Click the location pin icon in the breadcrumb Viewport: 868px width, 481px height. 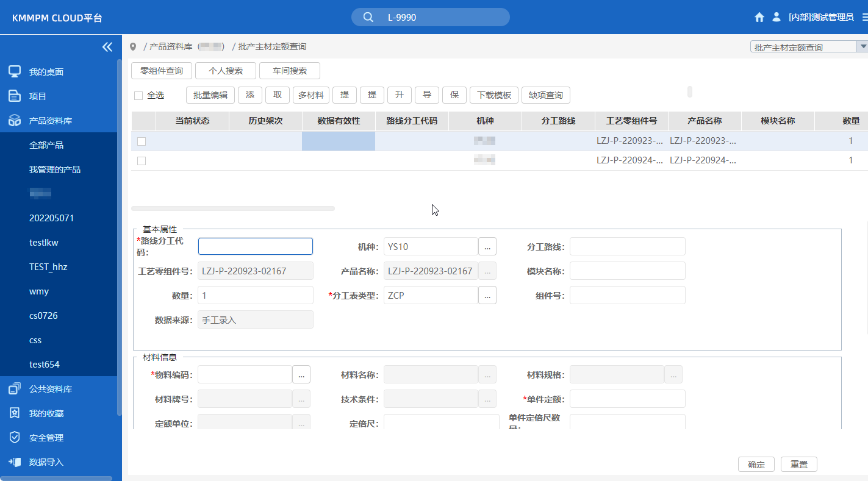(x=132, y=46)
